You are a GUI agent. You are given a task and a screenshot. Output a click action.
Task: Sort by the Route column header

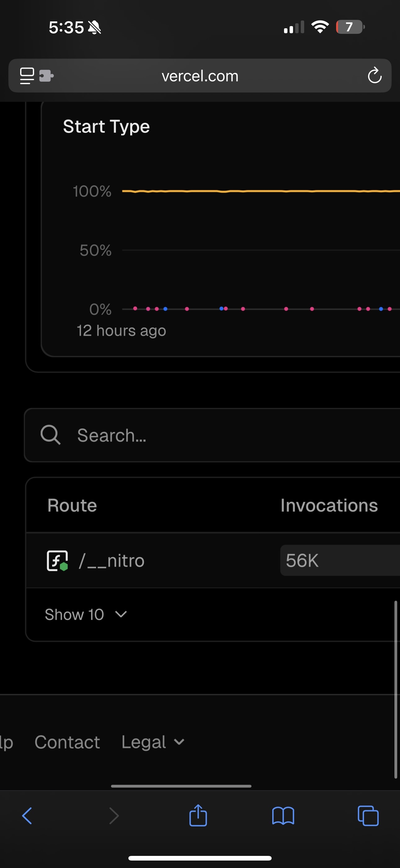[72, 505]
